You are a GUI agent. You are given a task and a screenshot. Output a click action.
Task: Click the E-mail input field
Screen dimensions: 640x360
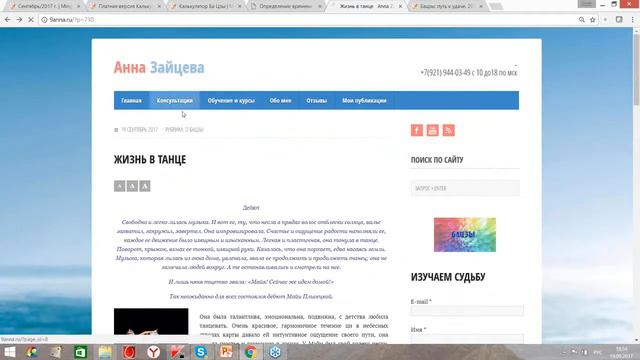467,311
